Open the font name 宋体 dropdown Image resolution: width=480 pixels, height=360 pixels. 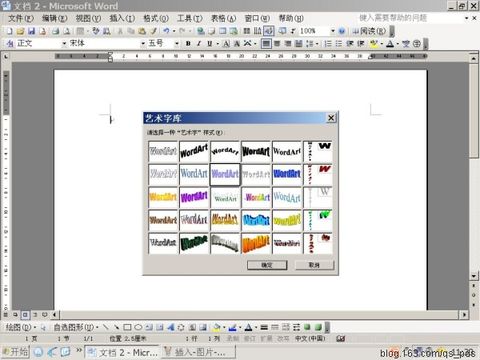click(x=143, y=44)
